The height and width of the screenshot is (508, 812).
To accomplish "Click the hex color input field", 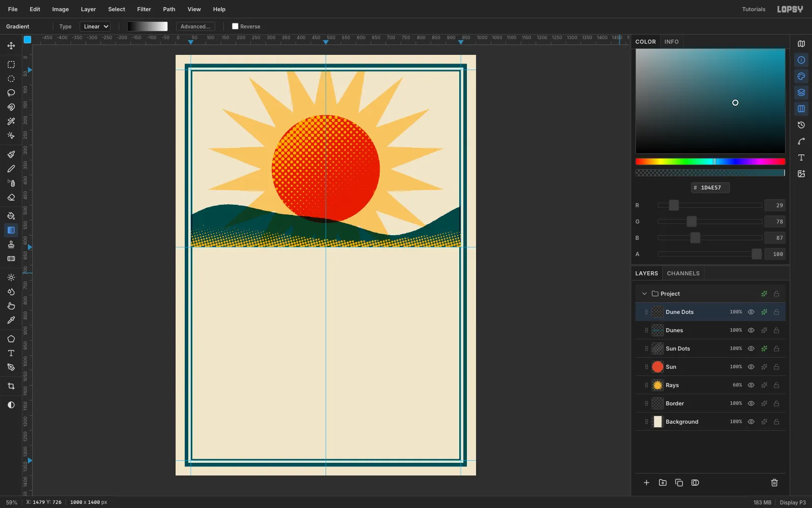I will (710, 187).
